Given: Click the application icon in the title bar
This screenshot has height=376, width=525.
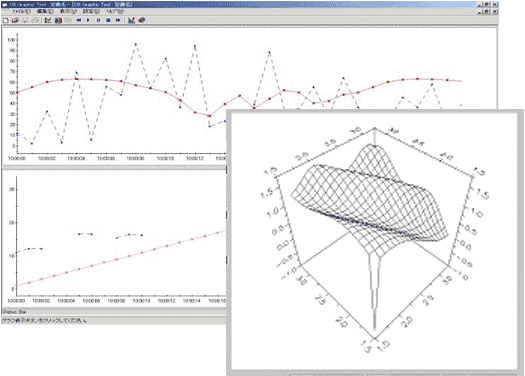Looking at the screenshot, I should (x=5, y=5).
